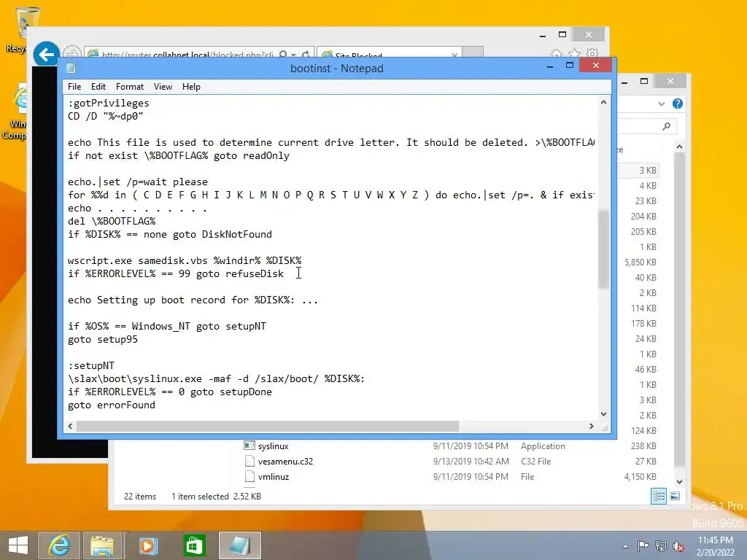Open File Explorer from the taskbar

click(x=102, y=545)
